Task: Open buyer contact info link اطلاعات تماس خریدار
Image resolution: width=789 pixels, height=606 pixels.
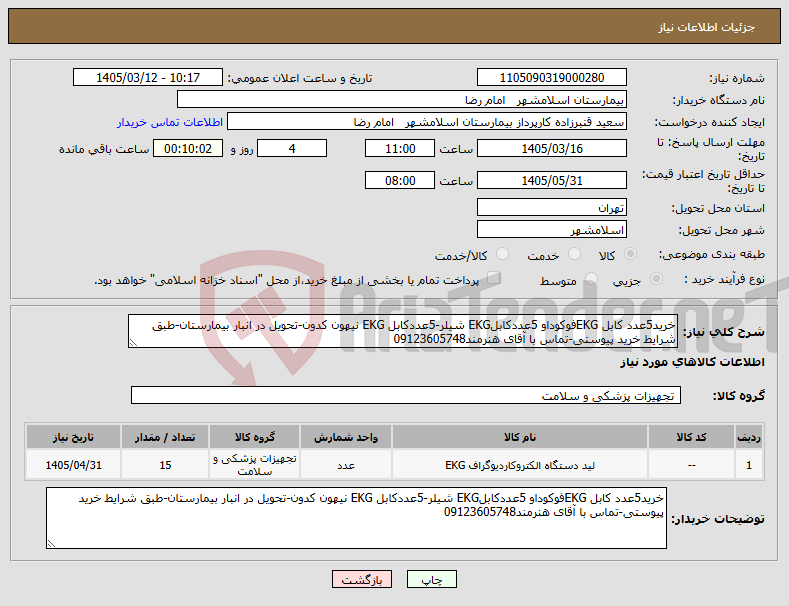Action: coord(170,122)
